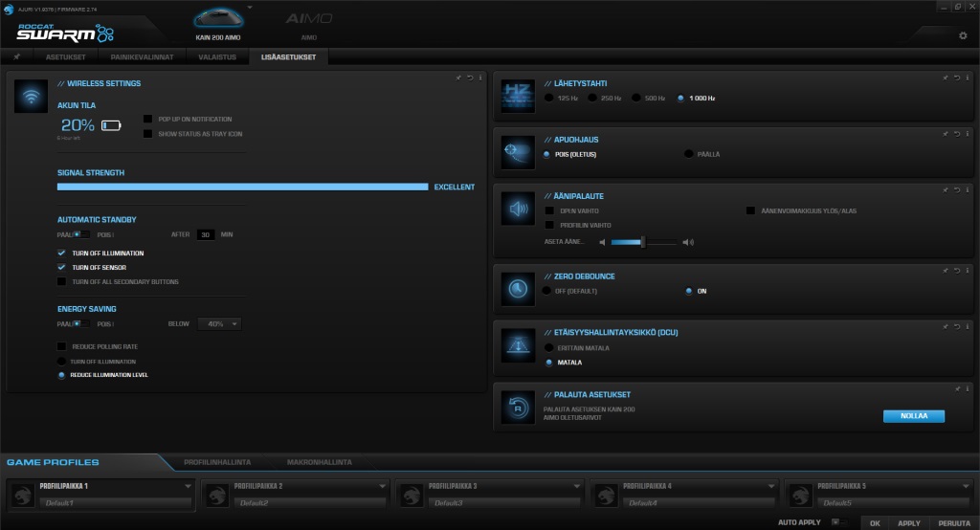The width and height of the screenshot is (980, 530).
Task: Adjust the Äänipalaute volume slider
Action: pos(642,243)
